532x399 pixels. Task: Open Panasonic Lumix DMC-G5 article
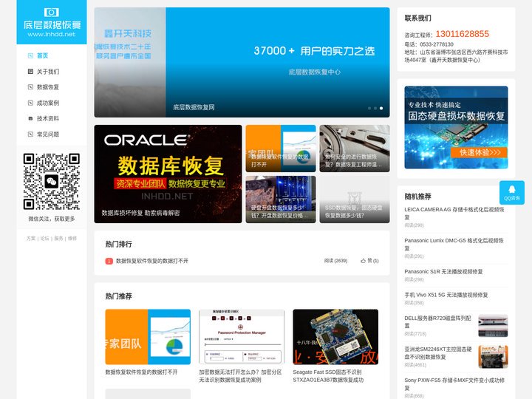click(x=454, y=245)
